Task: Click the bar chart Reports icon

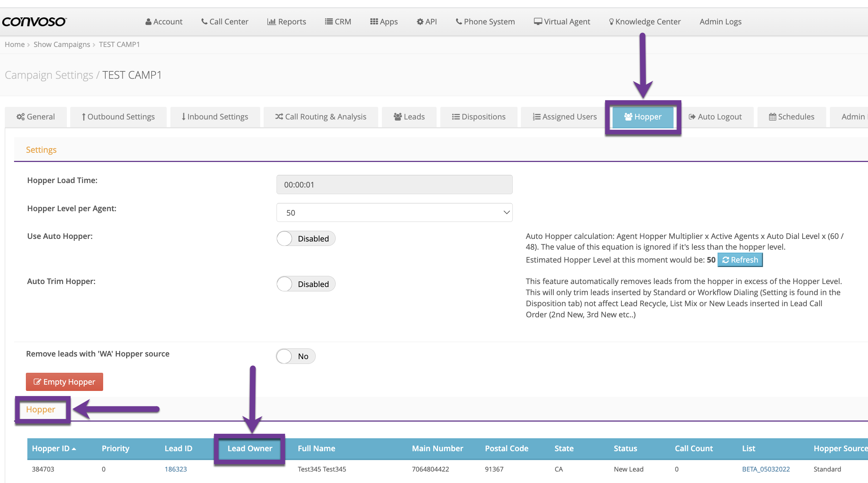Action: [x=271, y=22]
